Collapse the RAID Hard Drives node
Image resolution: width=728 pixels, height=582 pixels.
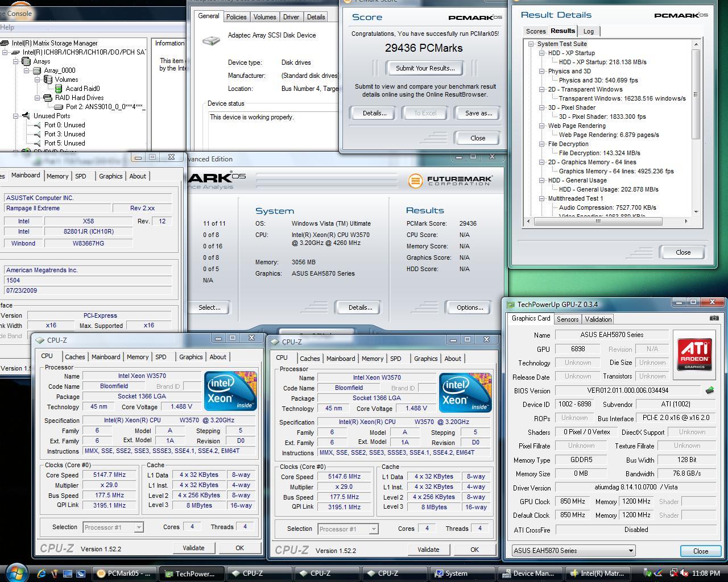pyautogui.click(x=38, y=98)
